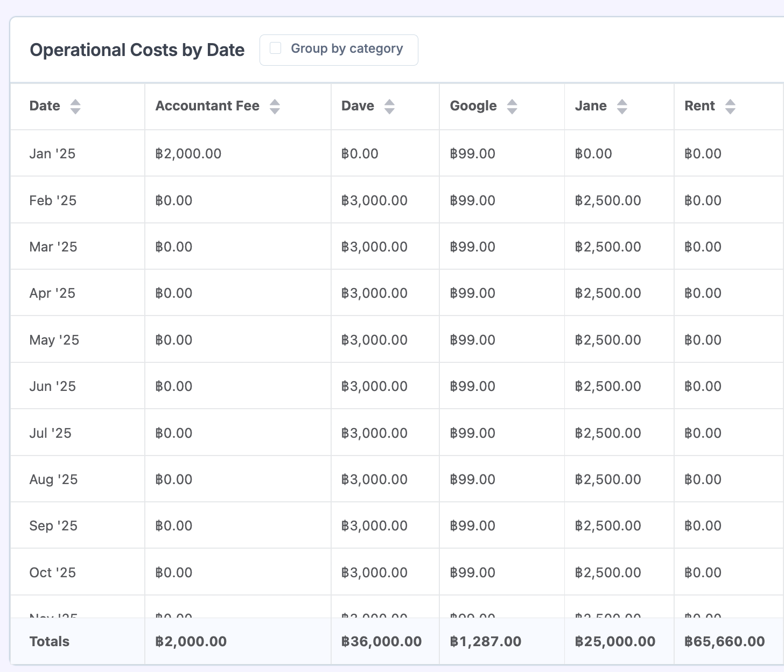Viewport: 784px width, 672px height.
Task: Select the Accountant Fee column header
Action: coord(207,106)
